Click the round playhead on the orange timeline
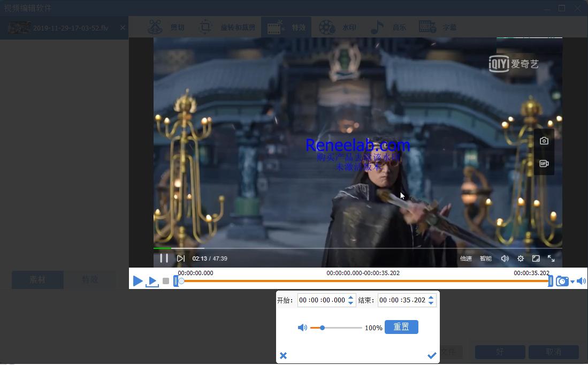 [181, 281]
